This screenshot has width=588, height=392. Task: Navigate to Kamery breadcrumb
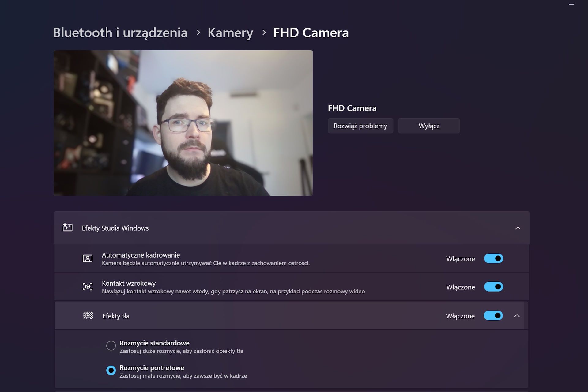tap(230, 33)
